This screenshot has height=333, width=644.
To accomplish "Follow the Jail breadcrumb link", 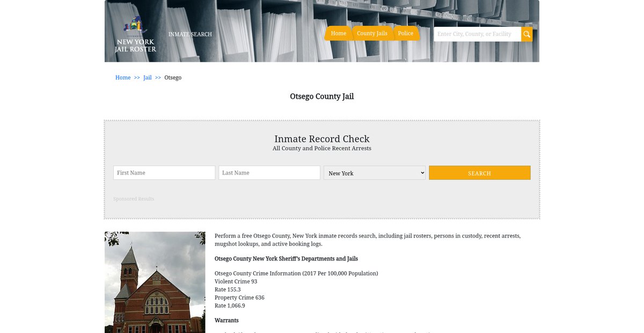I will (148, 78).
